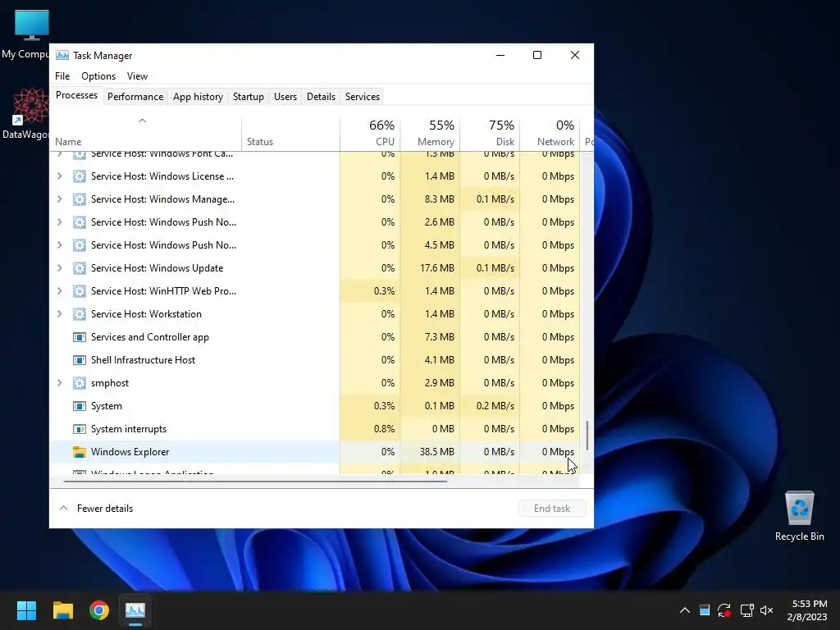
Task: Click the gear icon of Service Host: Windows License
Action: (80, 176)
